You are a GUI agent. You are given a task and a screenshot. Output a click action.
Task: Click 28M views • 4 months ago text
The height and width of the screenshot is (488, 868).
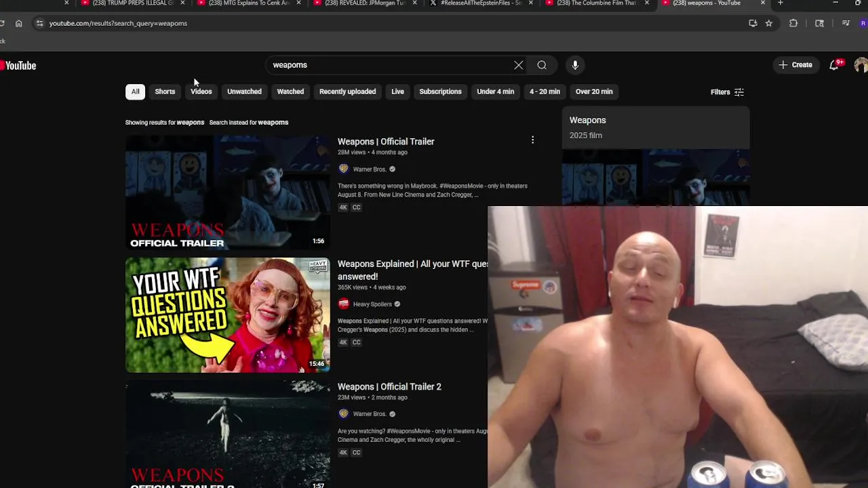coord(372,152)
